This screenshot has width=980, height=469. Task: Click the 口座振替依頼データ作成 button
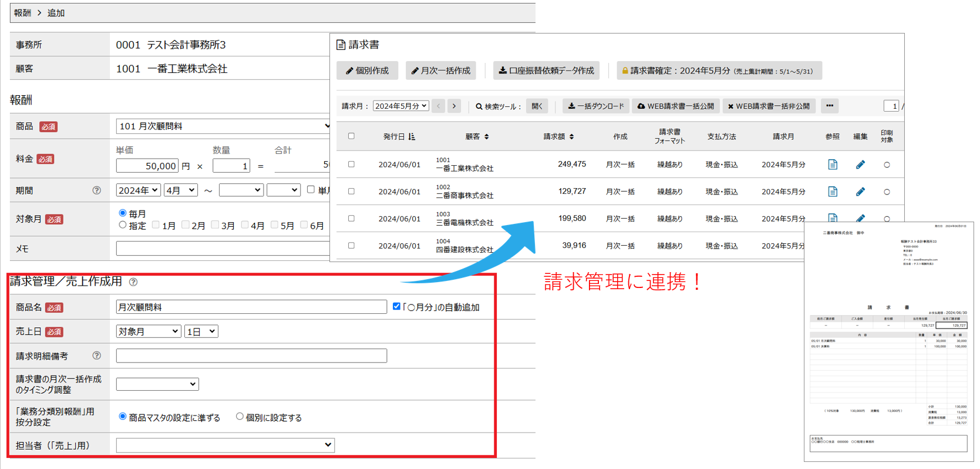tap(546, 71)
